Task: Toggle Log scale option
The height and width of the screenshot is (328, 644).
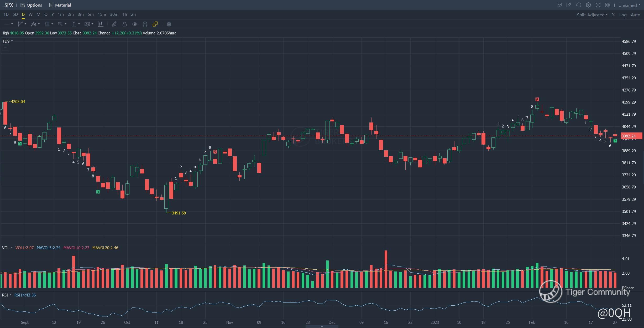Action: tap(623, 15)
